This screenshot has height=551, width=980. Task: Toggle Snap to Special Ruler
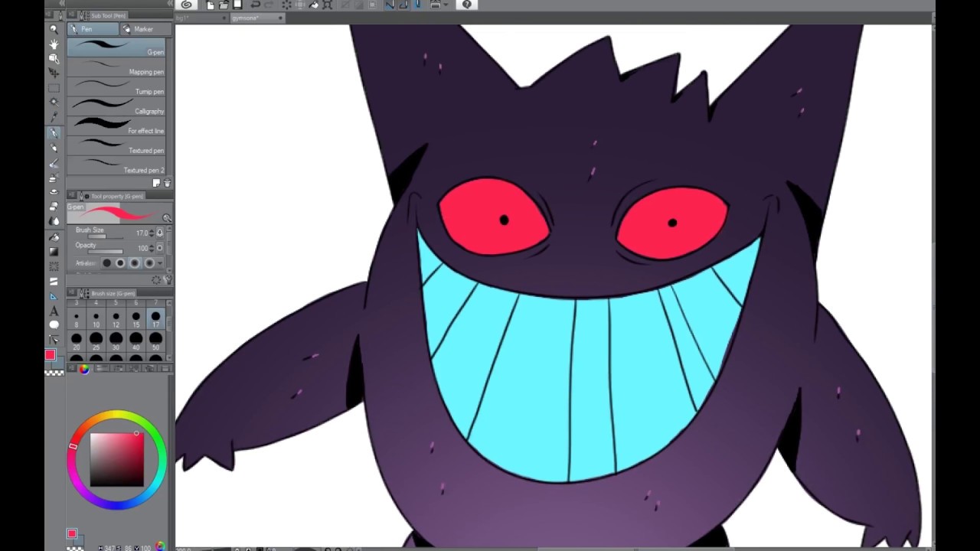tap(403, 5)
